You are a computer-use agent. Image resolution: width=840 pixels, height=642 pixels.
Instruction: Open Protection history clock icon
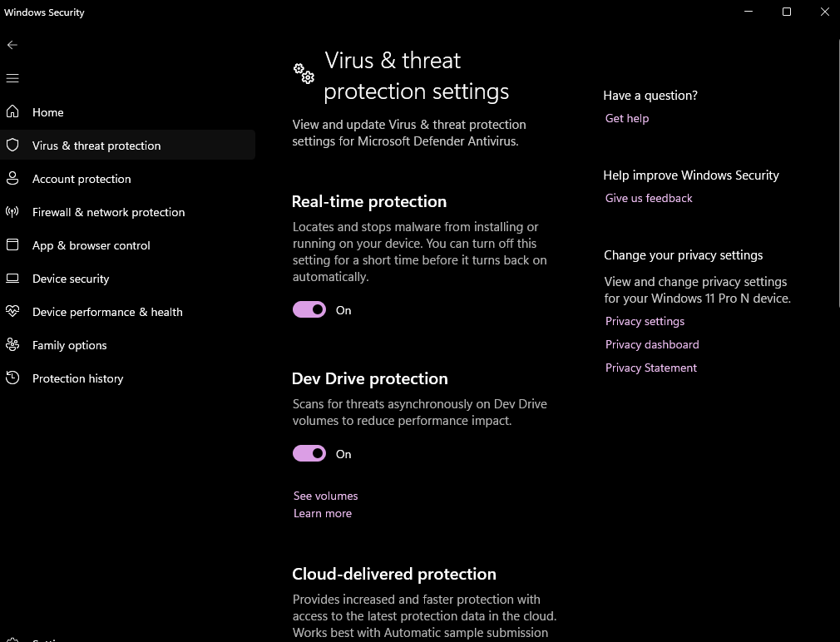click(12, 378)
